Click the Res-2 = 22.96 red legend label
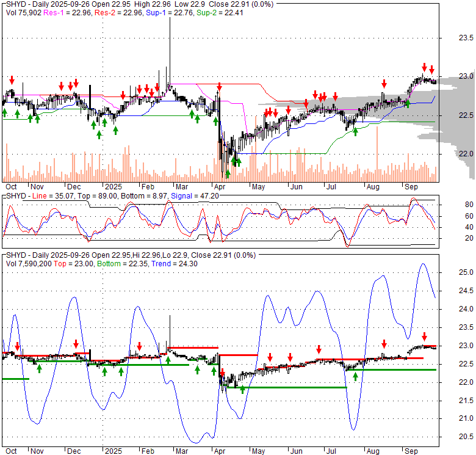This screenshot has height=455, width=476. click(x=118, y=13)
